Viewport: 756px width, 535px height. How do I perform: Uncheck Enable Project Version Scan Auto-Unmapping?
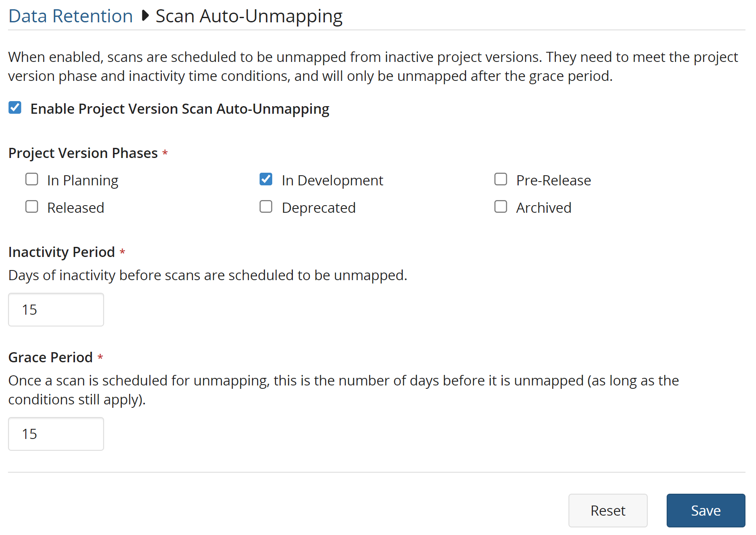pyautogui.click(x=15, y=108)
